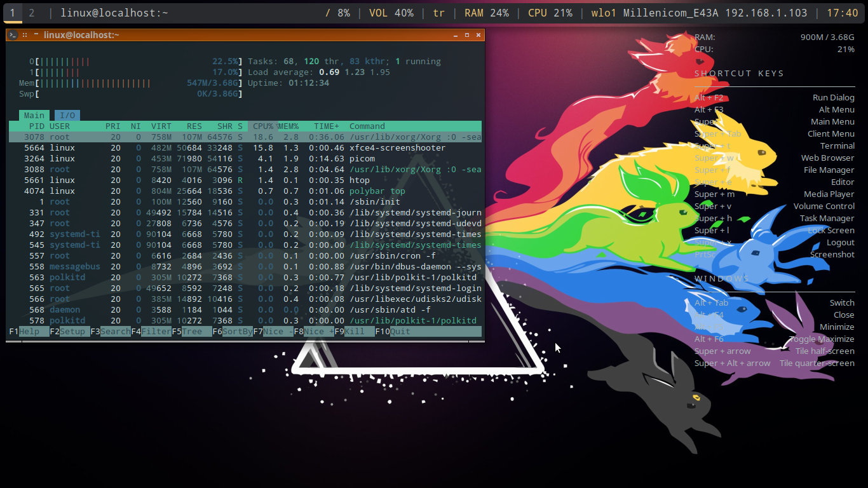Select the polkitd process row with PID 563
Image resolution: width=868 pixels, height=488 pixels.
245,277
